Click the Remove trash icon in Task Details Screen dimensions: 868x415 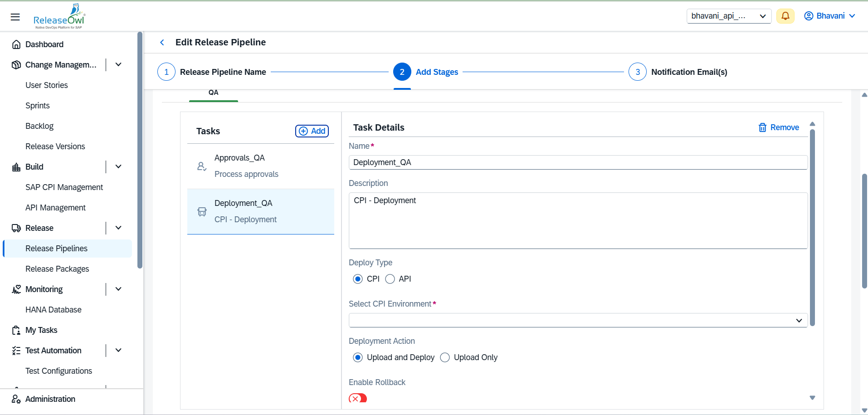[762, 127]
